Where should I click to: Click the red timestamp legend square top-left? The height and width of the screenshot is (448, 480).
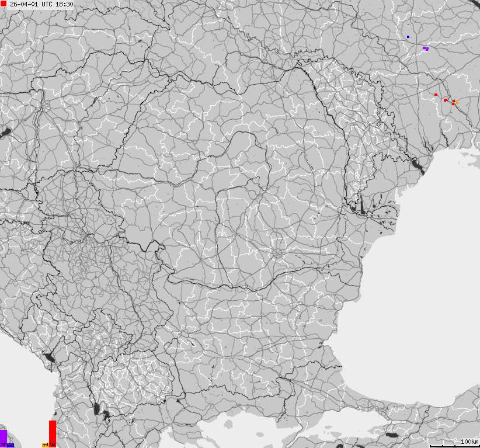(x=5, y=5)
